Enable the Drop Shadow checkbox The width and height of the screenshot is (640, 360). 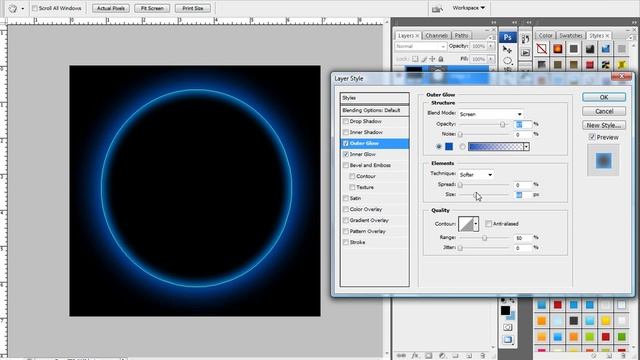(x=346, y=121)
